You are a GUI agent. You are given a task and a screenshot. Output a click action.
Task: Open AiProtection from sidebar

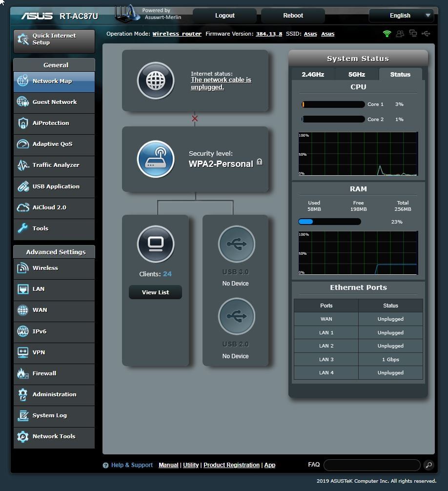coord(54,123)
